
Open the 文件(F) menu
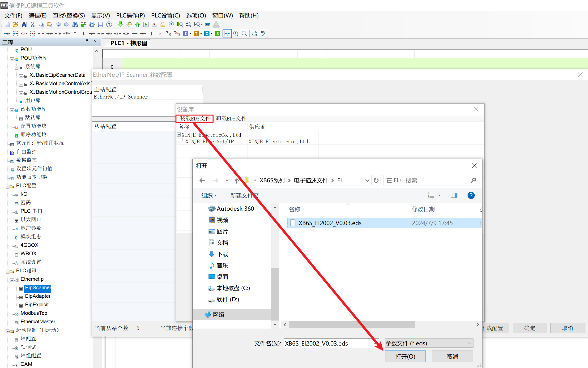13,16
